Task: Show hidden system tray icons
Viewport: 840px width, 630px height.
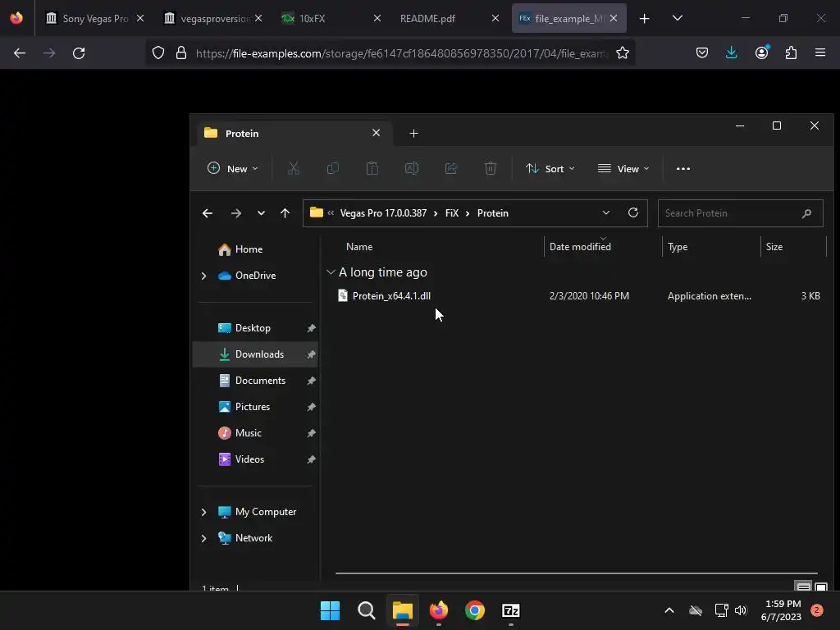Action: (x=669, y=610)
